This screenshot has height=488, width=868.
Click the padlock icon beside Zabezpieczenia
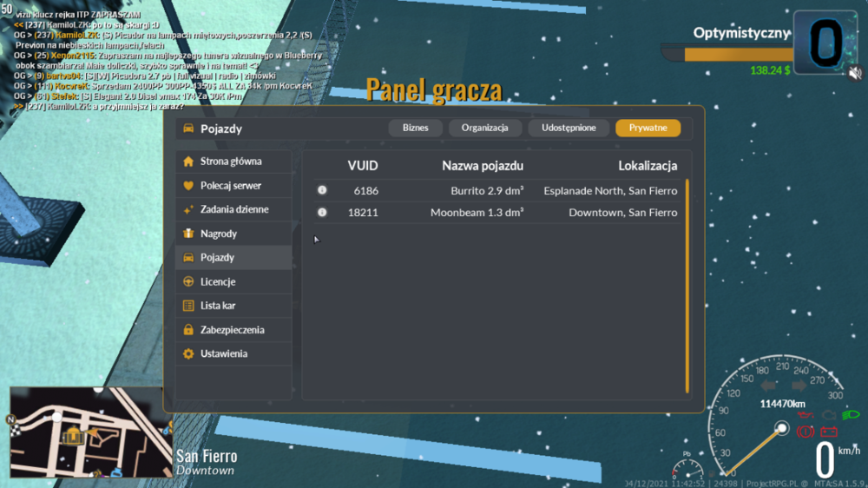[188, 330]
